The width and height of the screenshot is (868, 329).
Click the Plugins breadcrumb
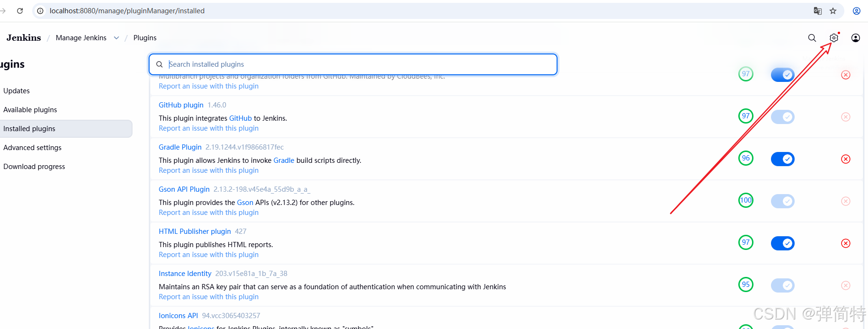pyautogui.click(x=145, y=38)
